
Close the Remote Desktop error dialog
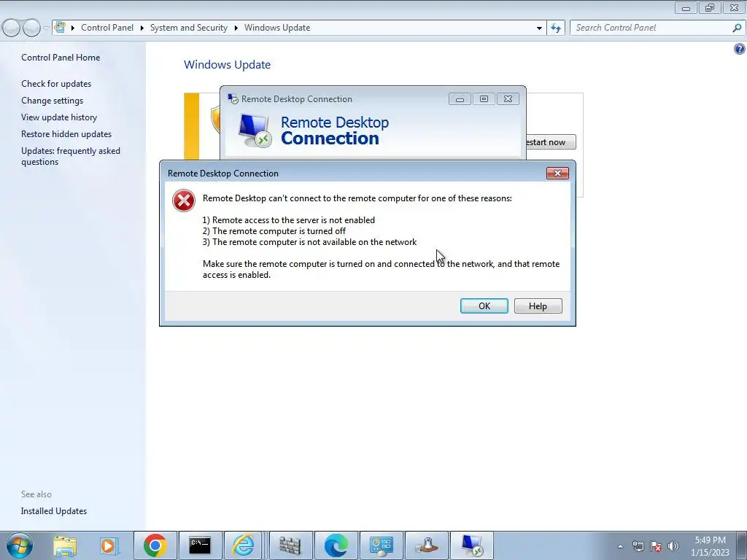click(x=557, y=173)
